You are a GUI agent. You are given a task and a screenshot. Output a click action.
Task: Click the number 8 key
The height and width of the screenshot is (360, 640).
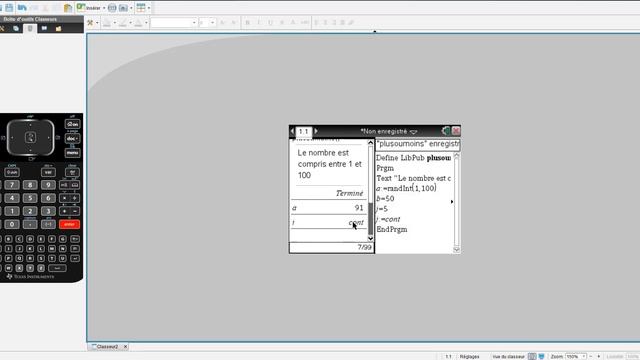[30, 185]
